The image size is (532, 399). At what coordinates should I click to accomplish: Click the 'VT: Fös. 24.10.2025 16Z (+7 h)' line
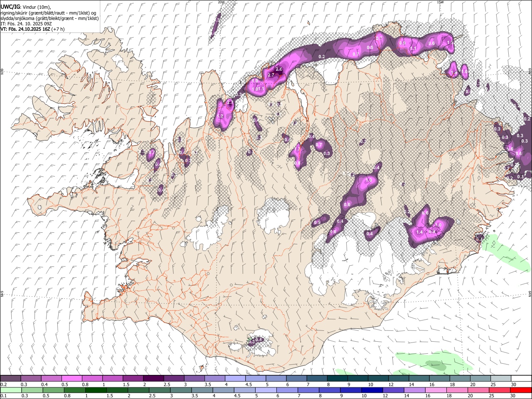(x=32, y=29)
